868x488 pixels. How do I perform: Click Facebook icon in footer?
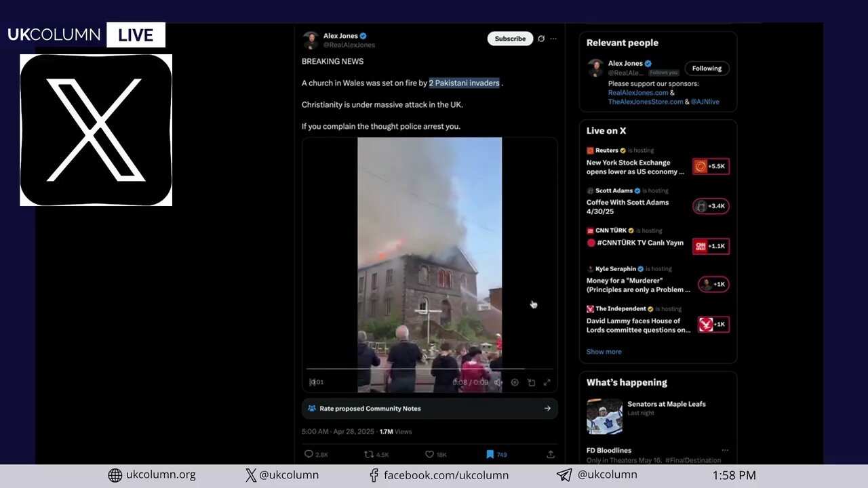[x=374, y=475]
